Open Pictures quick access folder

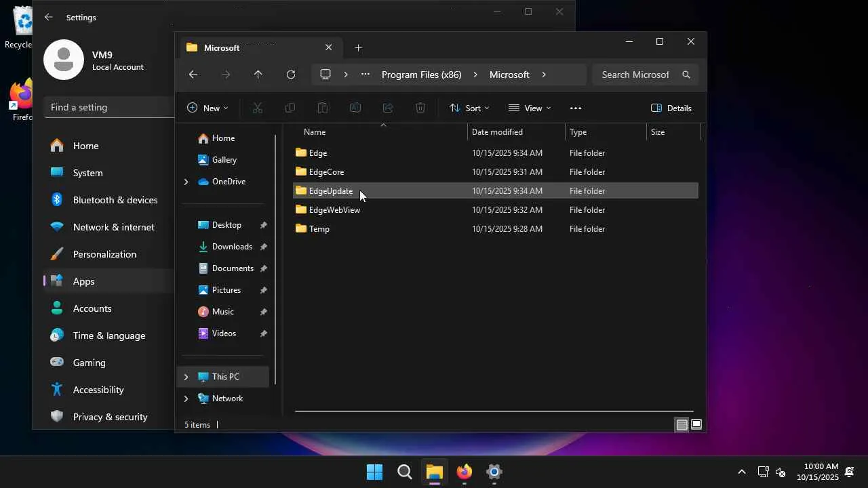pyautogui.click(x=226, y=290)
